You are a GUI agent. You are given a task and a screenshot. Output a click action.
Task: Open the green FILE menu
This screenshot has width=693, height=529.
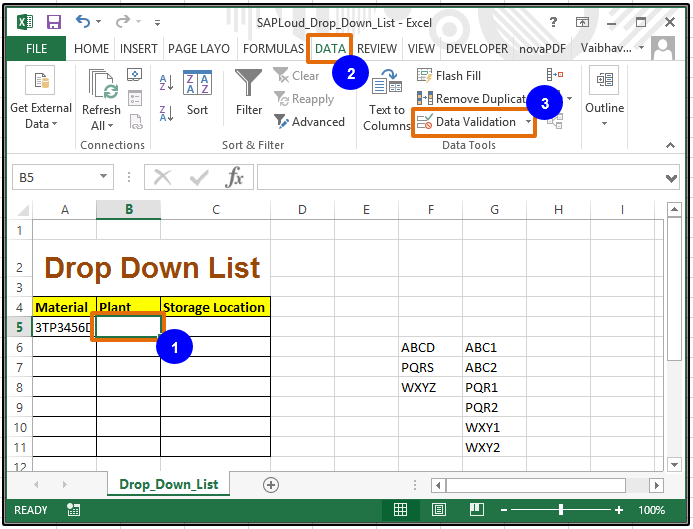tap(36, 48)
